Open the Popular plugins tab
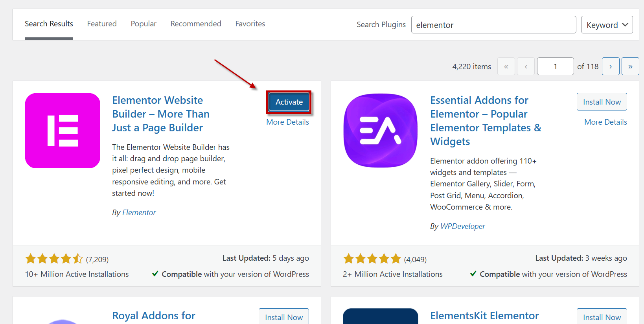Viewport: 644px width, 324px height. tap(144, 24)
